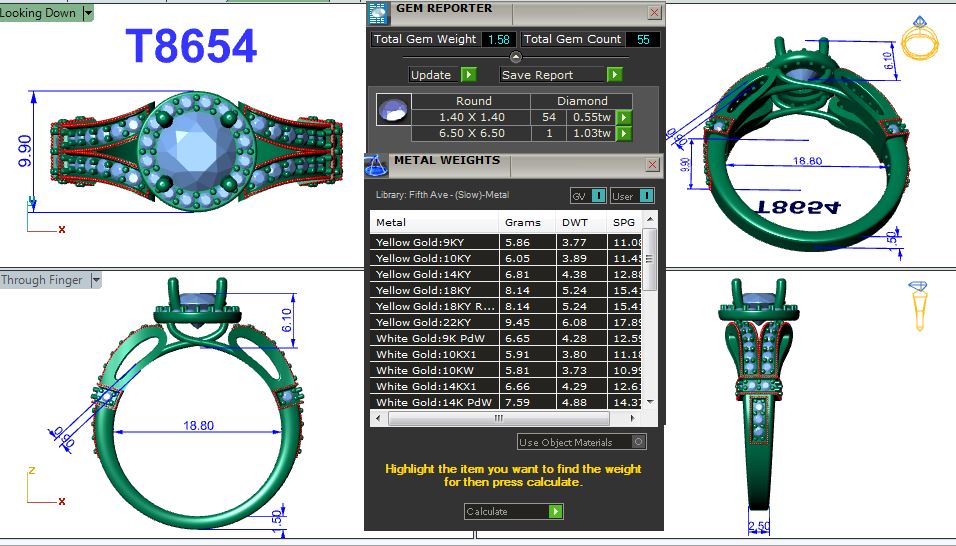This screenshot has height=546, width=956.
Task: Open the Looking Down viewport dropdown
Action: pos(88,13)
